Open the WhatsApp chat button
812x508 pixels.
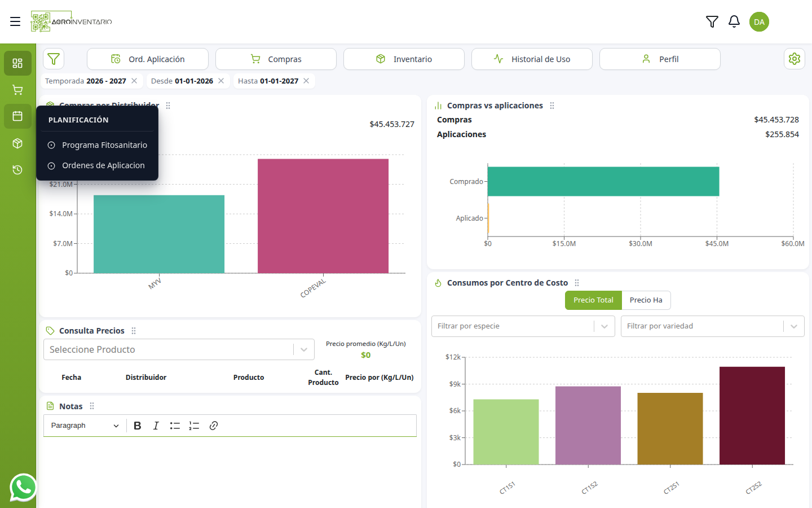tap(23, 488)
